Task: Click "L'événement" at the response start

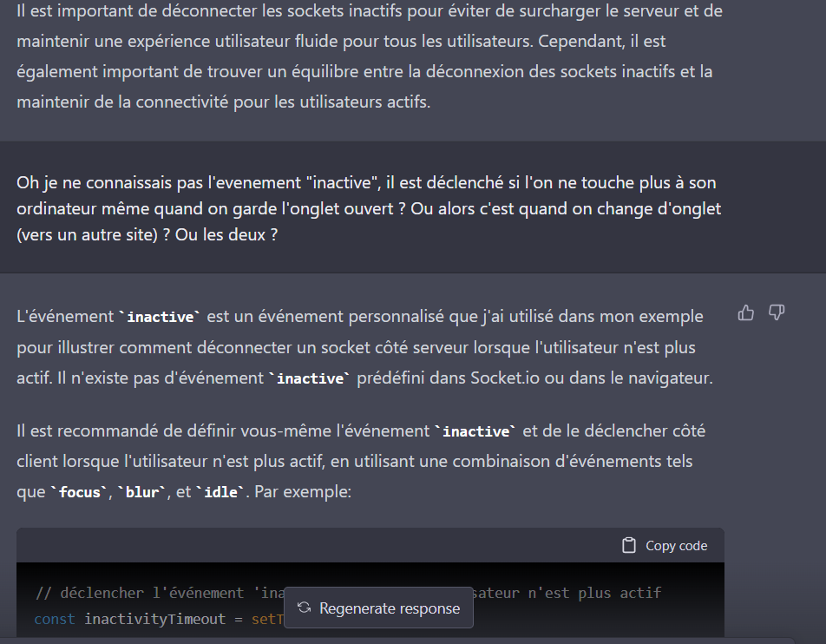Action: [x=65, y=316]
